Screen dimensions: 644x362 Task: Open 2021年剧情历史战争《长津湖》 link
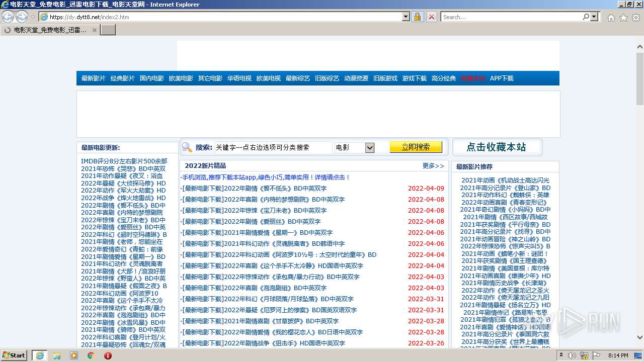coord(505,283)
